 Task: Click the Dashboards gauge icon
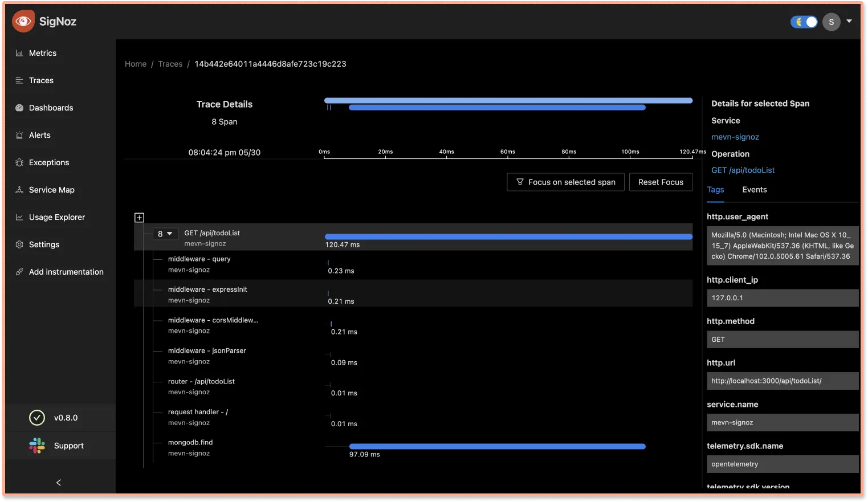coord(19,108)
